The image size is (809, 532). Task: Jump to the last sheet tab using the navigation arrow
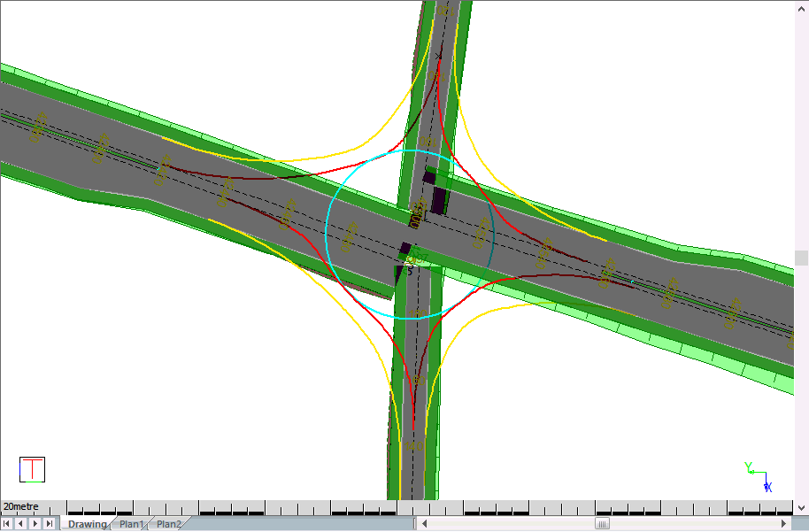click(x=50, y=524)
